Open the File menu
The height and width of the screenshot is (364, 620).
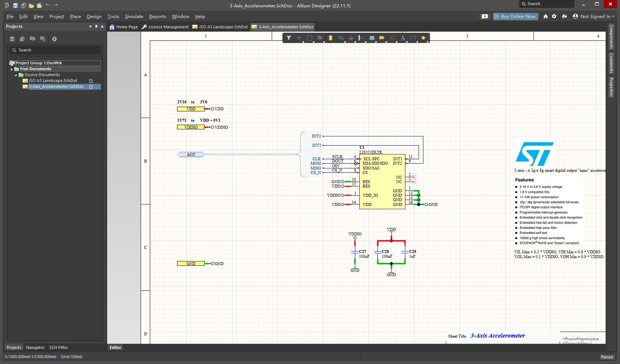tap(10, 17)
